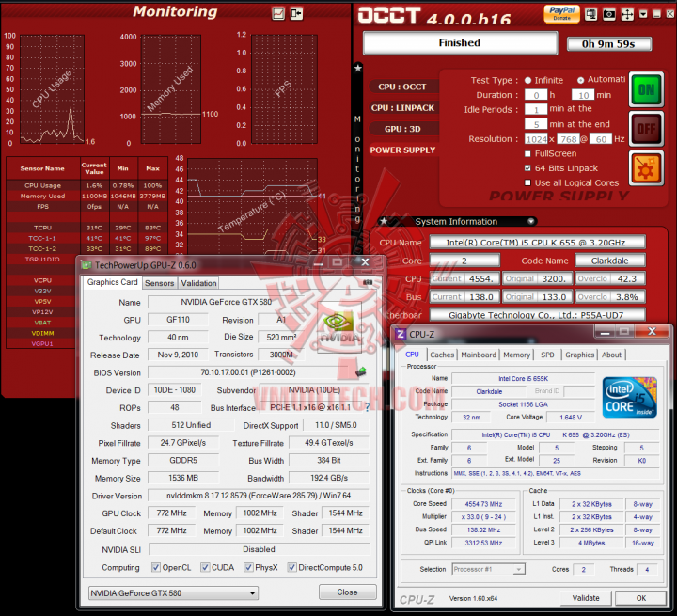Stop test with dark OFF button
Screen dimensions: 677x616
(x=646, y=129)
